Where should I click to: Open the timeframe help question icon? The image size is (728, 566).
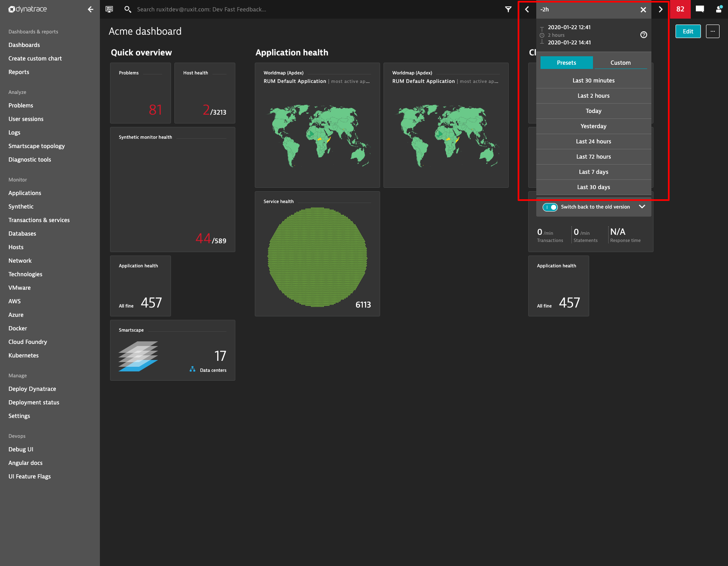(x=644, y=35)
